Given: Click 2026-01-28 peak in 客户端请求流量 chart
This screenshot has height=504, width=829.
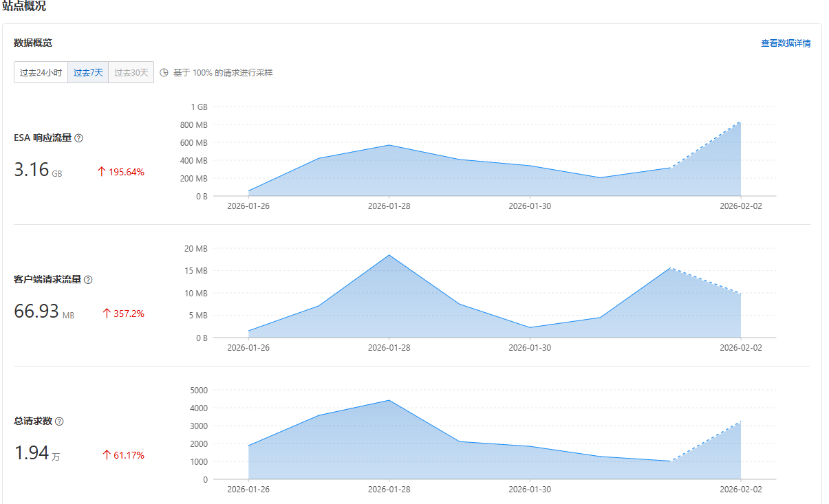Looking at the screenshot, I should point(389,255).
